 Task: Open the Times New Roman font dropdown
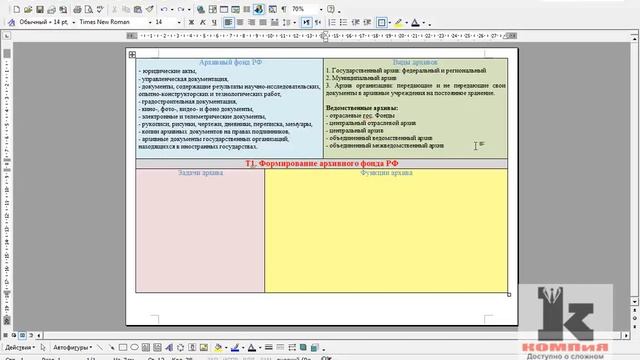pyautogui.click(x=150, y=22)
